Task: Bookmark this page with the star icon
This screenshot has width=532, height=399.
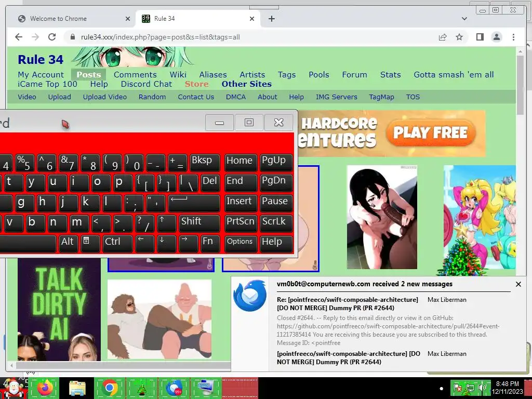Action: (x=459, y=37)
